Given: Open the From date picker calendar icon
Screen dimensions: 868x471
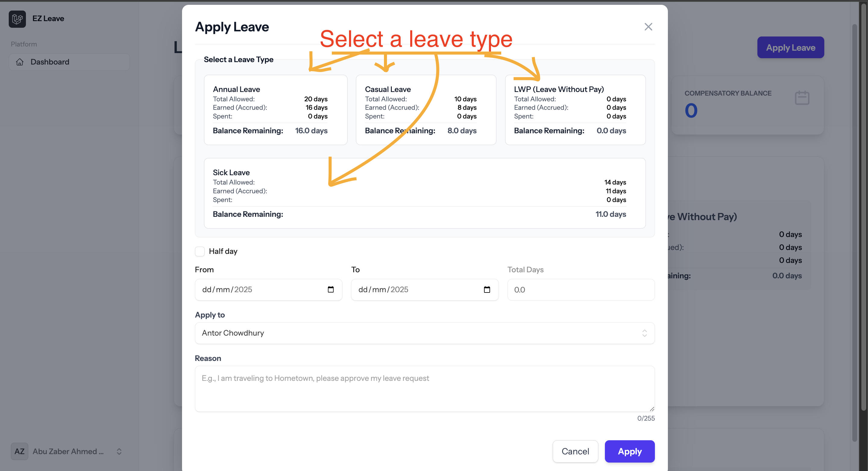Looking at the screenshot, I should (x=331, y=289).
